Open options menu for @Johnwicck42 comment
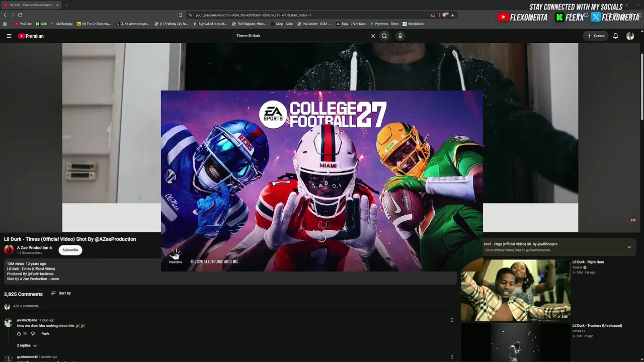Screen dimensions: 644x362 click(x=452, y=357)
